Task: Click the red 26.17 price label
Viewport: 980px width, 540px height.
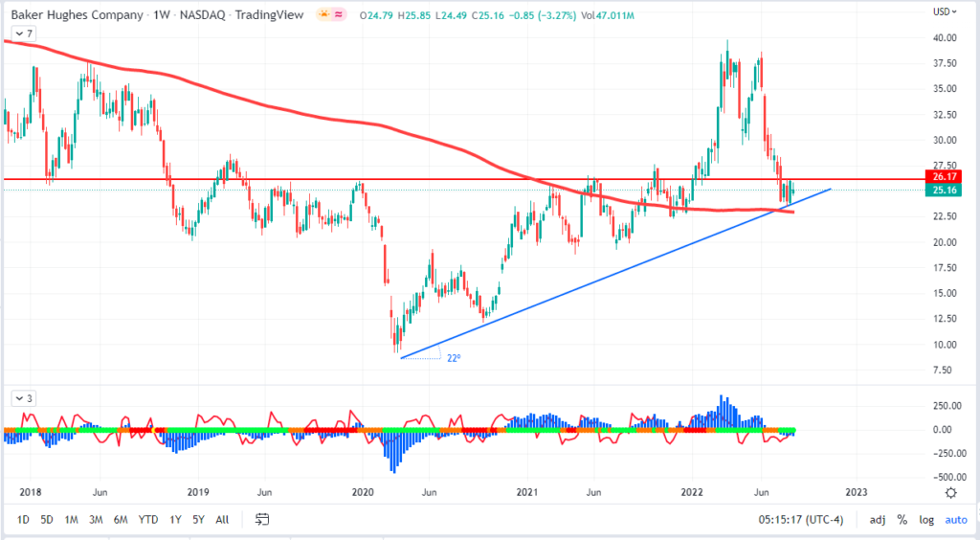Action: pyautogui.click(x=944, y=177)
